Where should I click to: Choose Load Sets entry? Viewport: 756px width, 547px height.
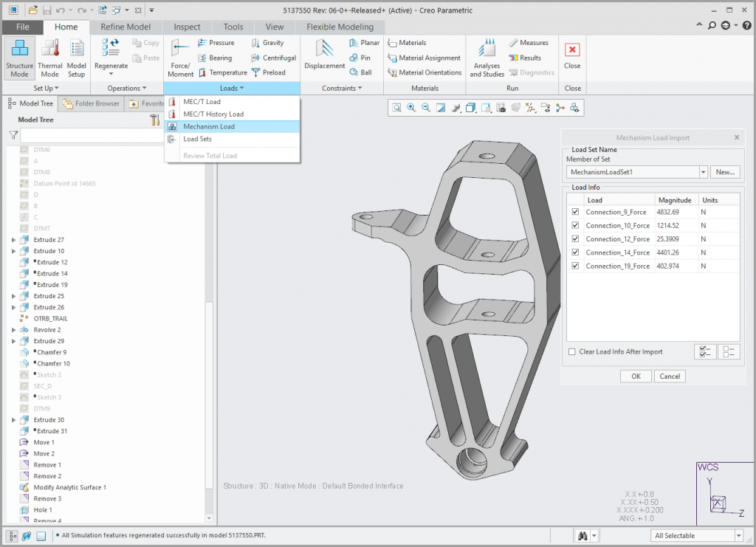click(232, 139)
